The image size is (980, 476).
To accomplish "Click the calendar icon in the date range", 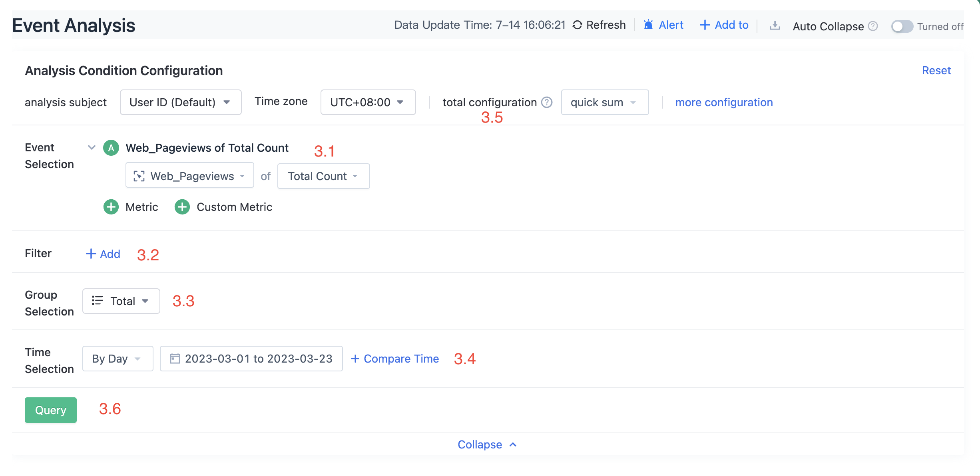I will tap(175, 359).
